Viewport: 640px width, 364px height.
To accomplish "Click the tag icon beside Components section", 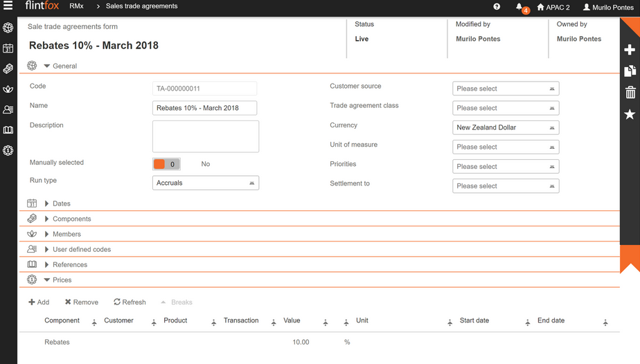I will (x=32, y=219).
